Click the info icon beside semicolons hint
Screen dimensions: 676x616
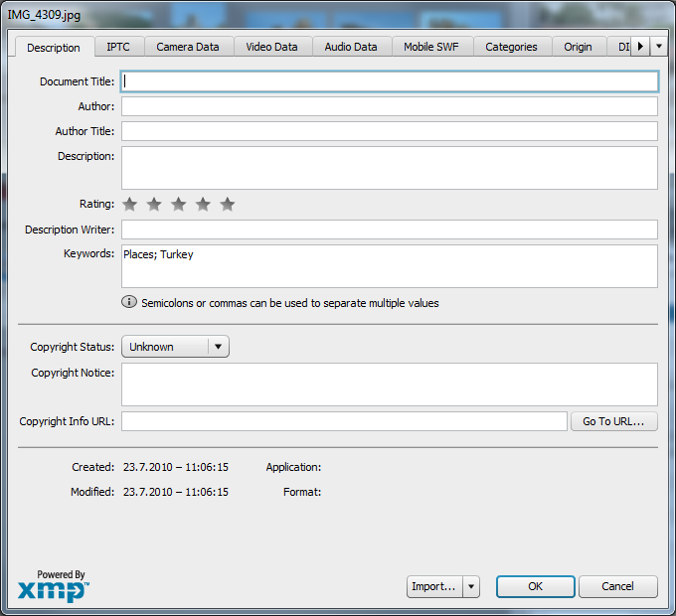[x=129, y=302]
